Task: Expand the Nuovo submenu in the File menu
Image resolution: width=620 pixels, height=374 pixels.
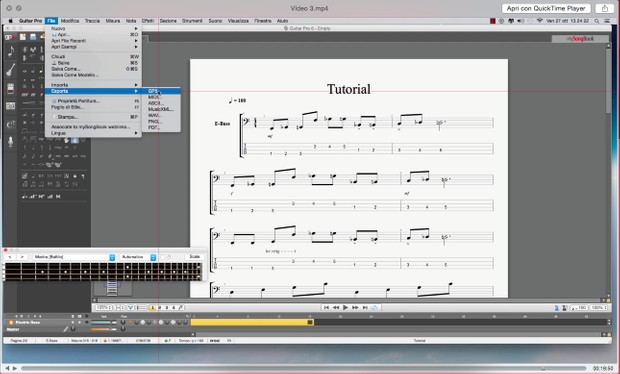Action: 93,28
